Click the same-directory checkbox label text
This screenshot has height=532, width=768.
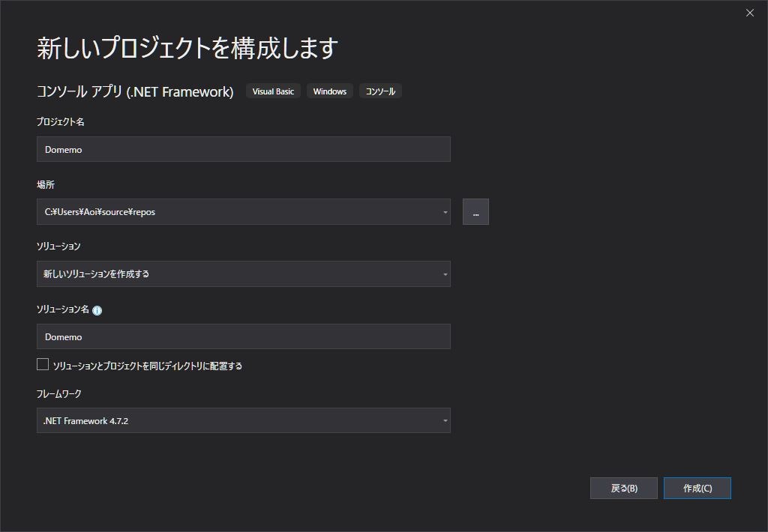point(148,366)
